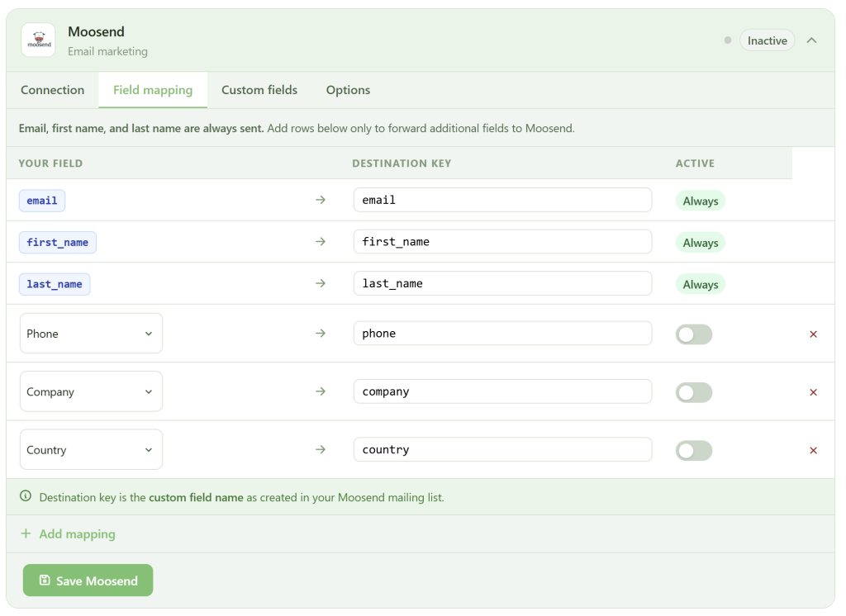The width and height of the screenshot is (846, 616).
Task: Enable the Phone mapping toggle
Action: click(x=694, y=334)
